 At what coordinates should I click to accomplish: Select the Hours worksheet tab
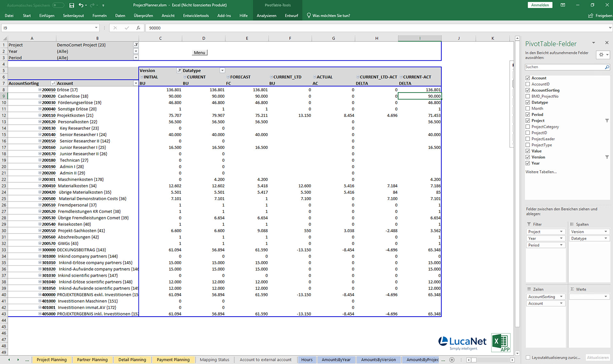(x=307, y=360)
